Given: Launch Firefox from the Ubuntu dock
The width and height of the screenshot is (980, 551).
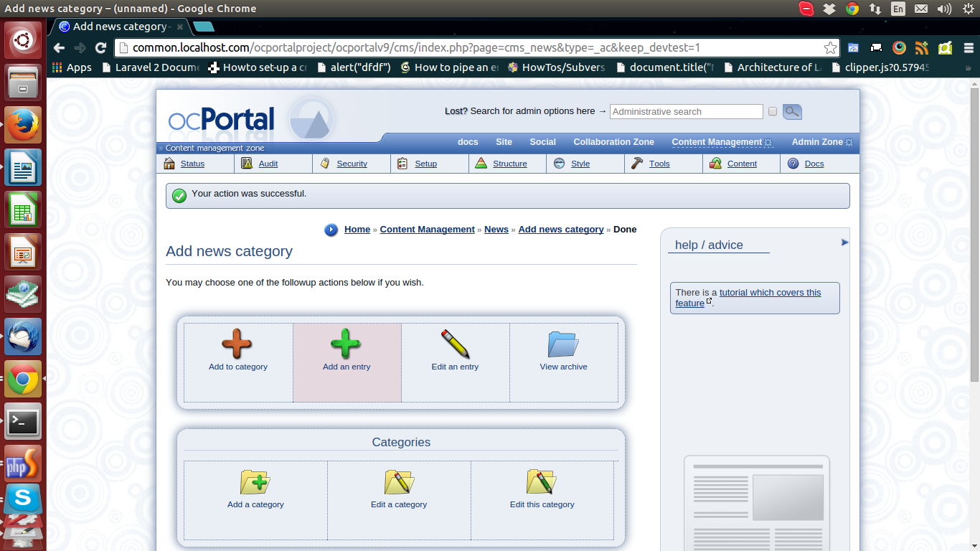Looking at the screenshot, I should [23, 125].
